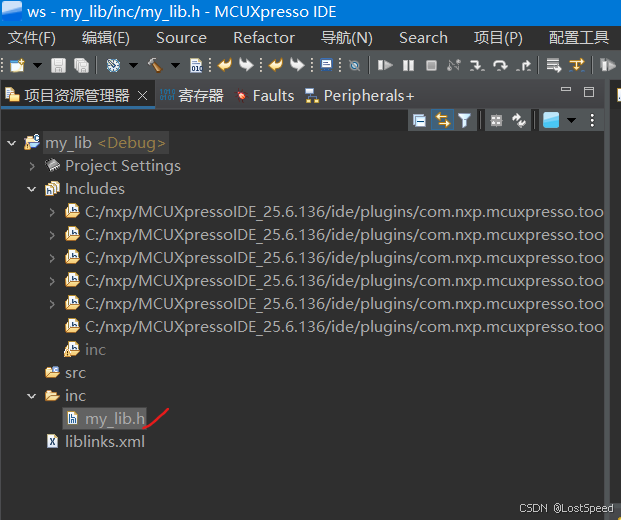Open the 配置工具 menu

[x=579, y=38]
